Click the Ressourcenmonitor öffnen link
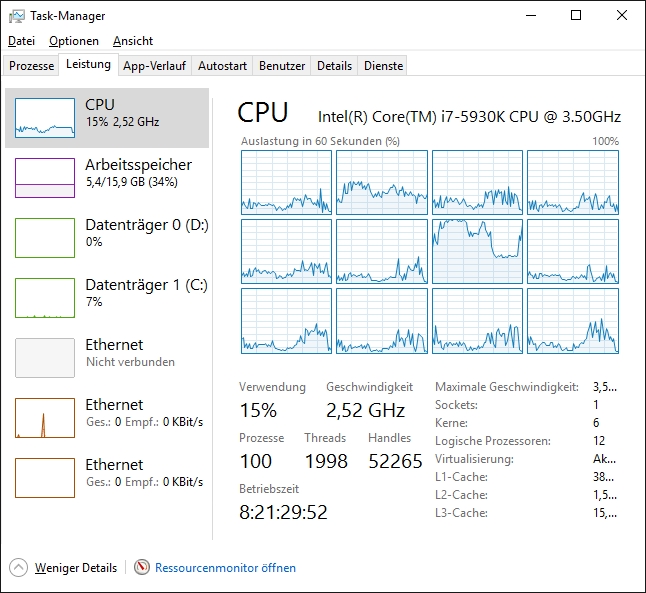Viewport: 646px width, 593px height. pos(225,567)
